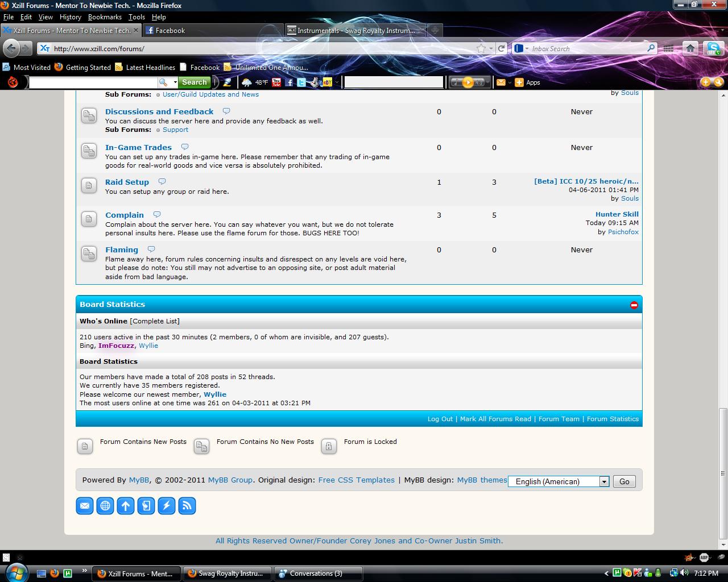The height and width of the screenshot is (582, 728).
Task: Click the Firefox home button
Action: click(x=690, y=48)
